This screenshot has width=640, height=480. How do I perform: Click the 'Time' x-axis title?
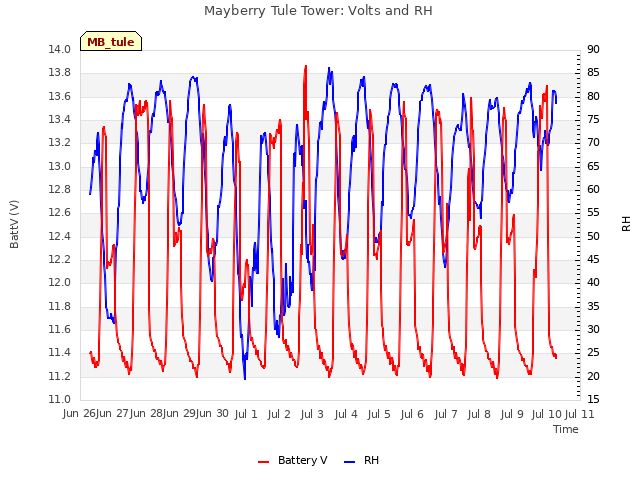pos(566,429)
